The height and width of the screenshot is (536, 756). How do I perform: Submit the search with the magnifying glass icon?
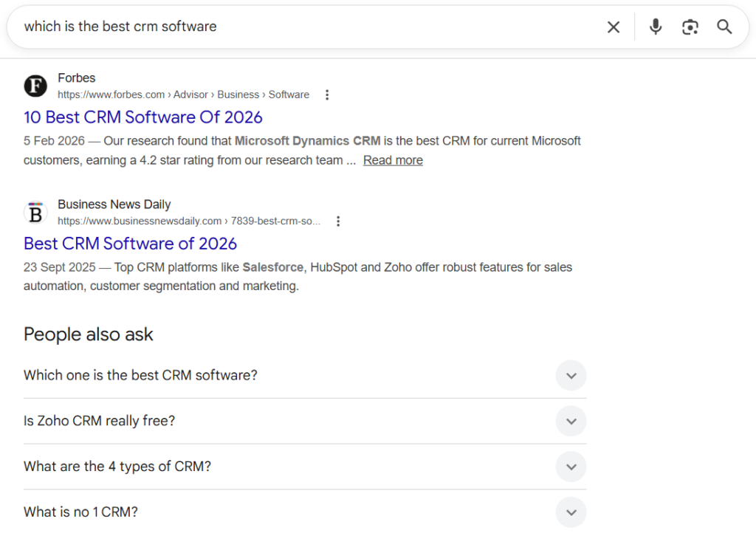pyautogui.click(x=724, y=27)
